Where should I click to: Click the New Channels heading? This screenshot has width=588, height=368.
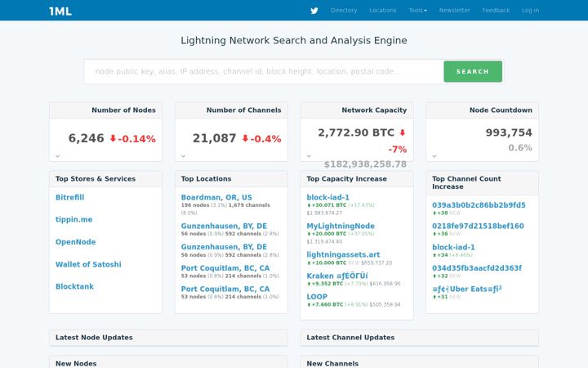[332, 363]
